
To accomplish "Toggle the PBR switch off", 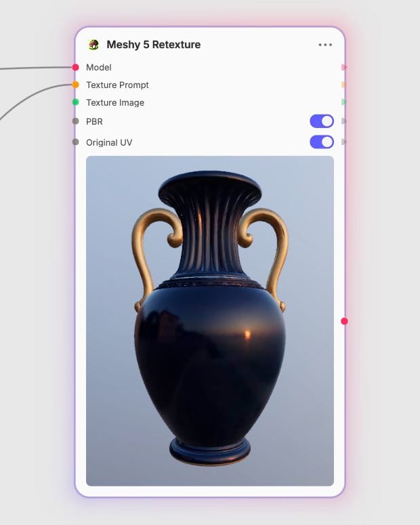I will pyautogui.click(x=322, y=121).
